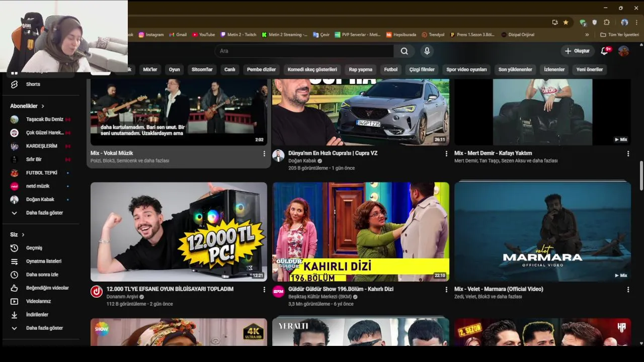Open more options for Mix - Vokal Müzik
This screenshot has width=644, height=362.
[x=264, y=153]
